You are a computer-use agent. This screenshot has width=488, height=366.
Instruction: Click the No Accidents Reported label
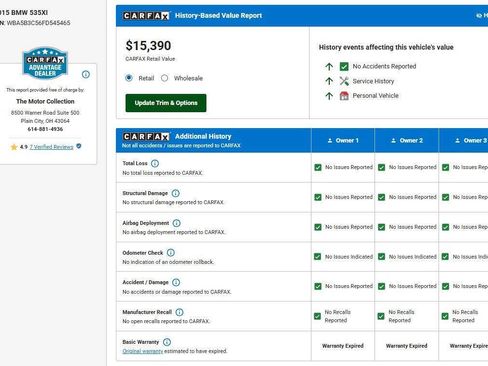pos(384,66)
